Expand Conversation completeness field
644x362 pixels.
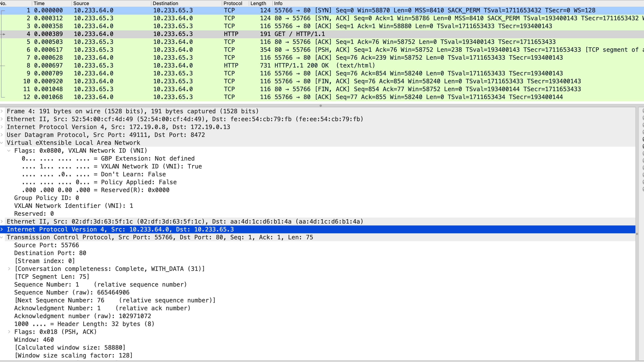click(x=9, y=269)
